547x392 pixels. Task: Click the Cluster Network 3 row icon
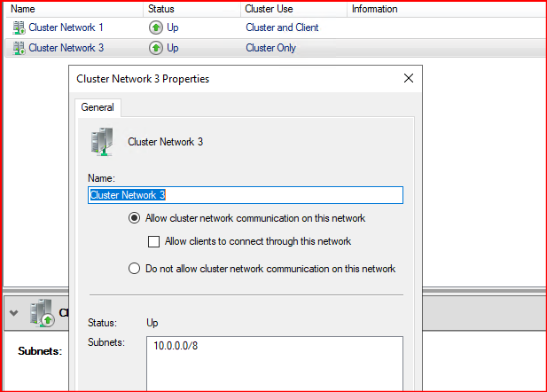coord(19,48)
